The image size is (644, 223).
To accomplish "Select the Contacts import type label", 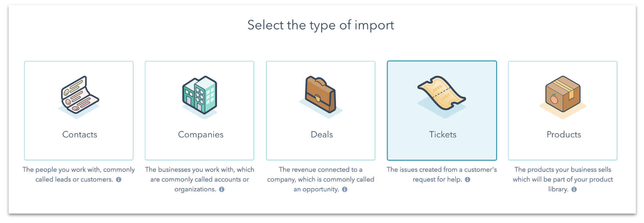I will point(80,135).
